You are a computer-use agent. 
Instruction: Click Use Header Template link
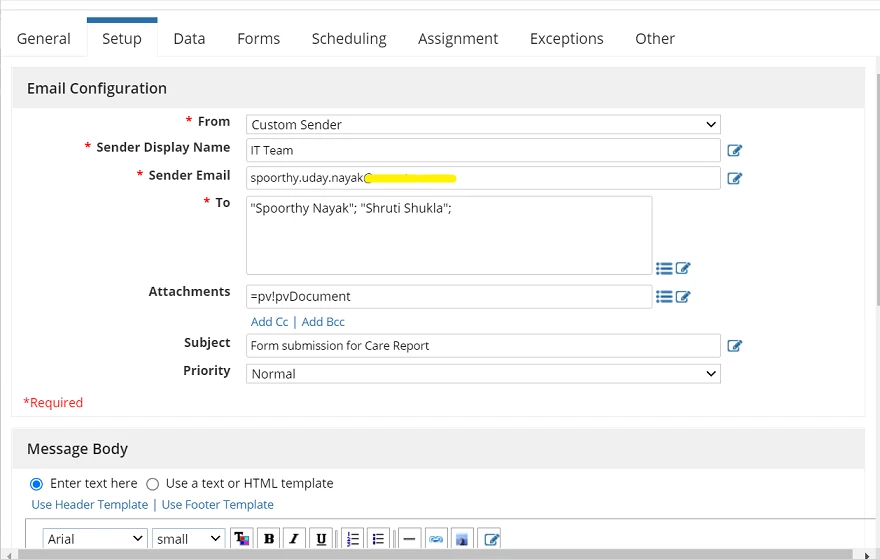pyautogui.click(x=90, y=505)
